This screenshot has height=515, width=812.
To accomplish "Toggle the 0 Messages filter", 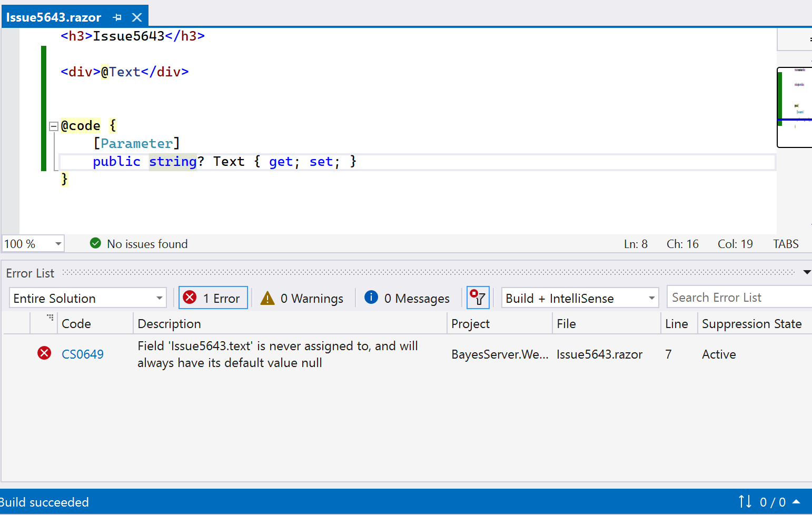I will pos(407,299).
